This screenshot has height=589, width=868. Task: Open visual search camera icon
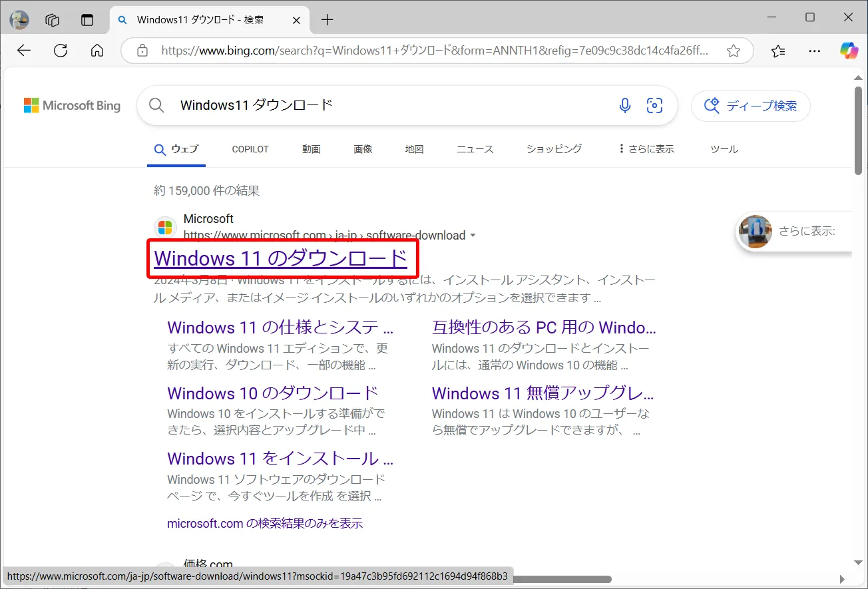click(x=655, y=105)
